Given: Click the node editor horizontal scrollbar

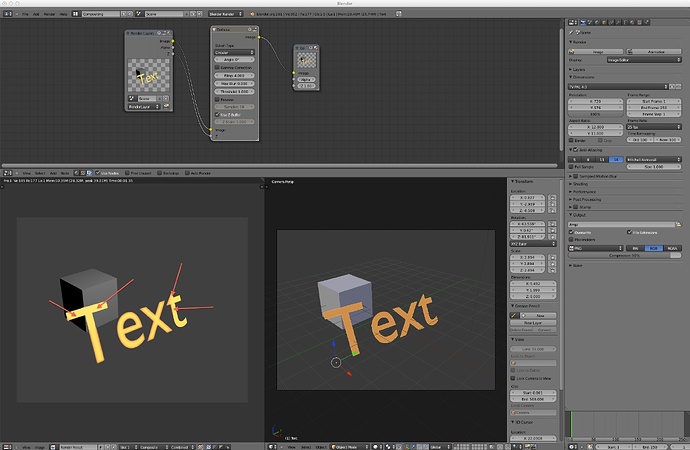Looking at the screenshot, I should point(280,166).
